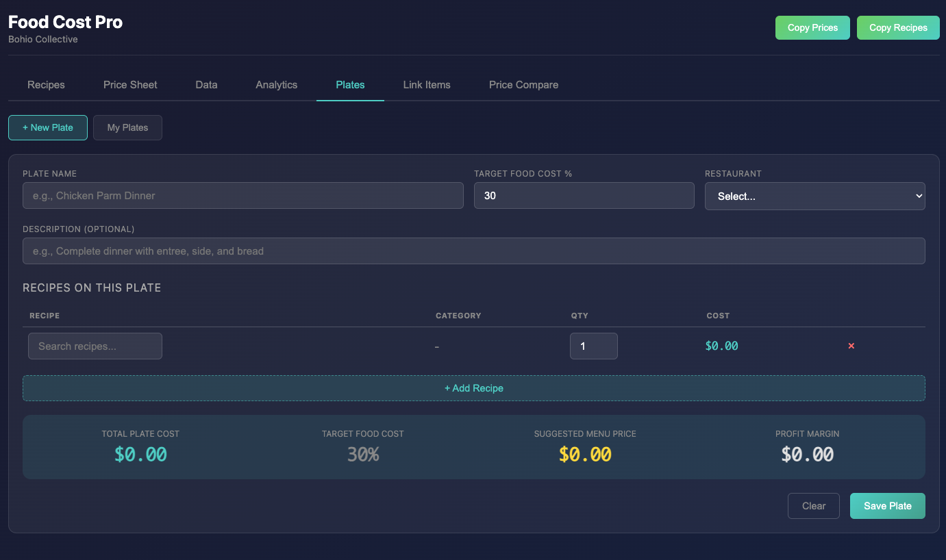Click the Target Food Cost % field
Viewport: 946px width, 560px height.
584,195
